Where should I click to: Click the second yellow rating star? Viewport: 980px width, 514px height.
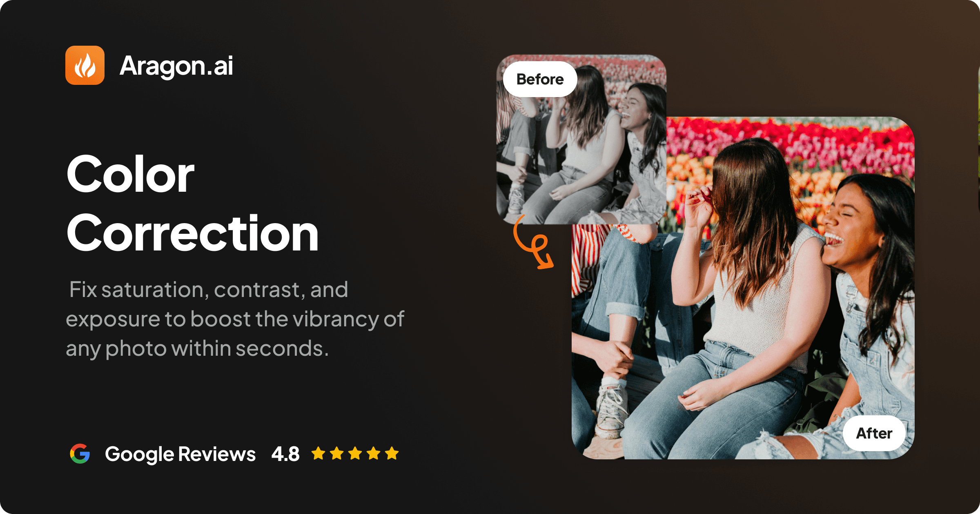(x=337, y=453)
